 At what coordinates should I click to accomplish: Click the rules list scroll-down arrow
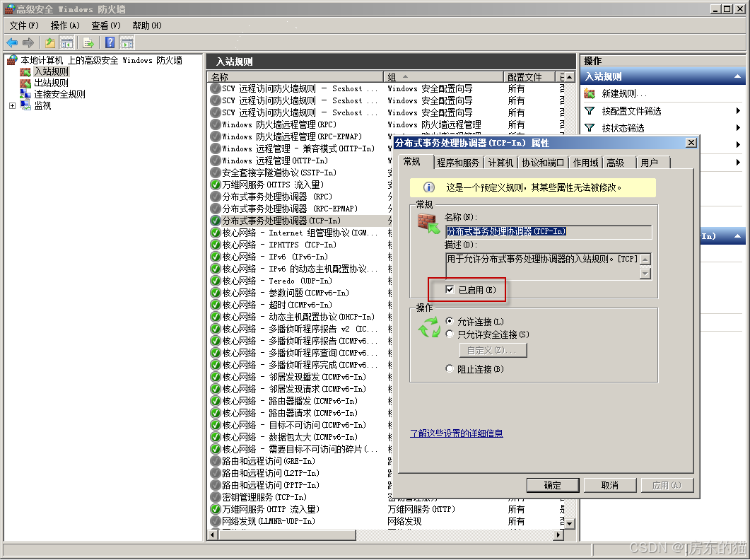[x=569, y=524]
